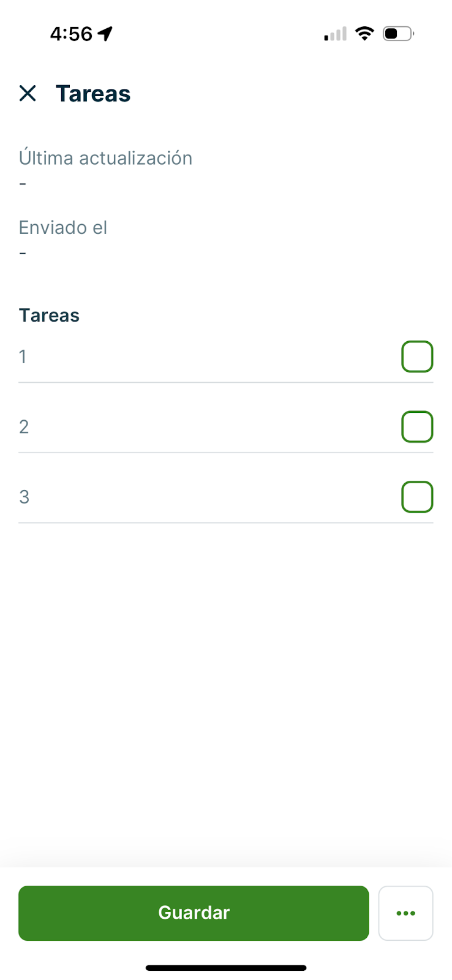This screenshot has height=980, width=452.
Task: Check the checkbox for task 1
Action: (417, 356)
